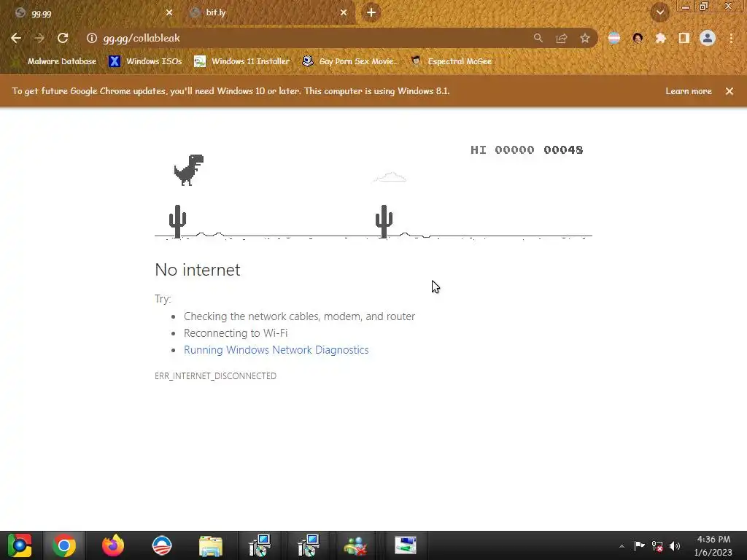Click the ERR_INTERNET_DISCONNECTED error code text
747x560 pixels.
pyautogui.click(x=215, y=376)
